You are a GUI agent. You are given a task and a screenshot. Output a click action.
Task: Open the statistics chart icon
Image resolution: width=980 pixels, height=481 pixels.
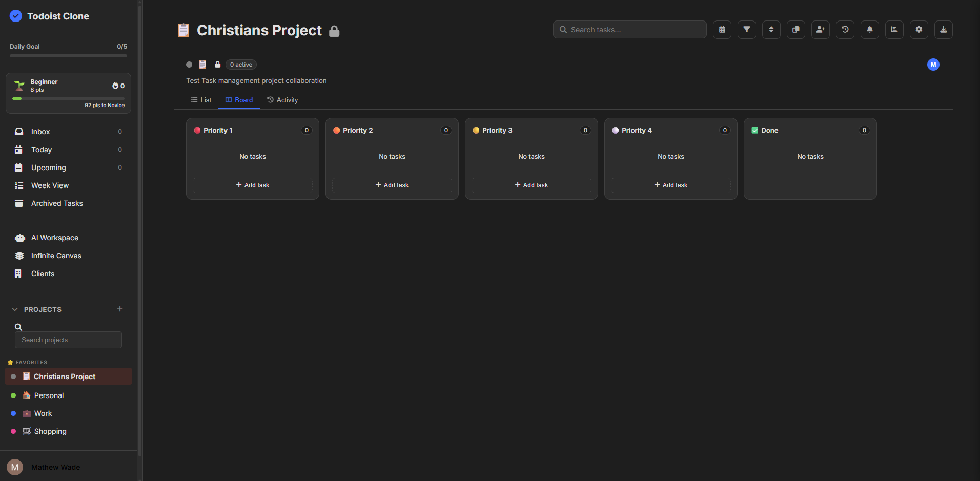(x=894, y=30)
